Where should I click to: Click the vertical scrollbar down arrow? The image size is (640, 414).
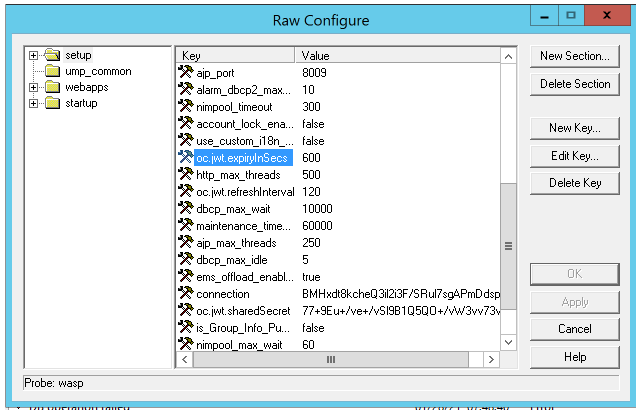coord(508,343)
